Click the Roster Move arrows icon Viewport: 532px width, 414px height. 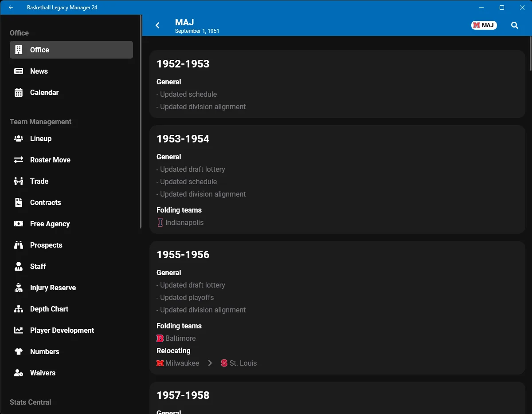pos(19,160)
